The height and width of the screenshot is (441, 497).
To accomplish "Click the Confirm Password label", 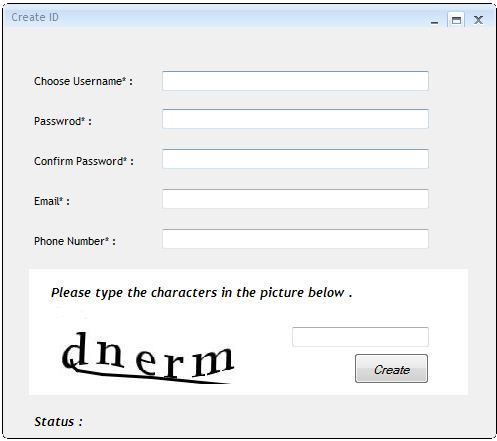I will (84, 161).
